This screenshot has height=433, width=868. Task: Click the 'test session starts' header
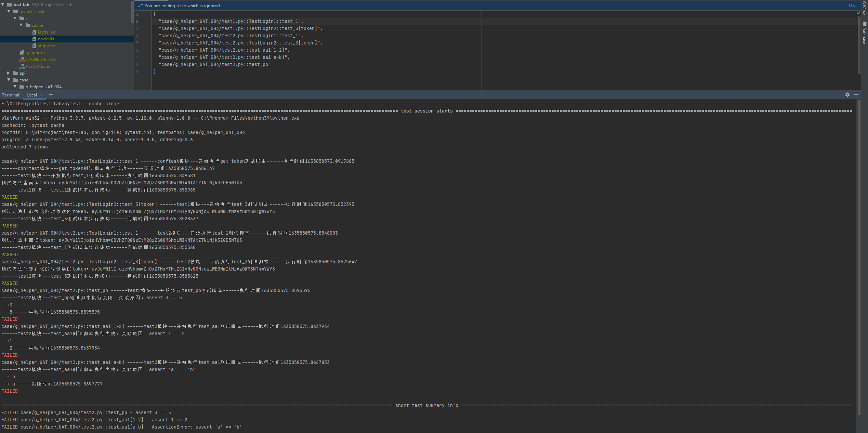point(426,111)
